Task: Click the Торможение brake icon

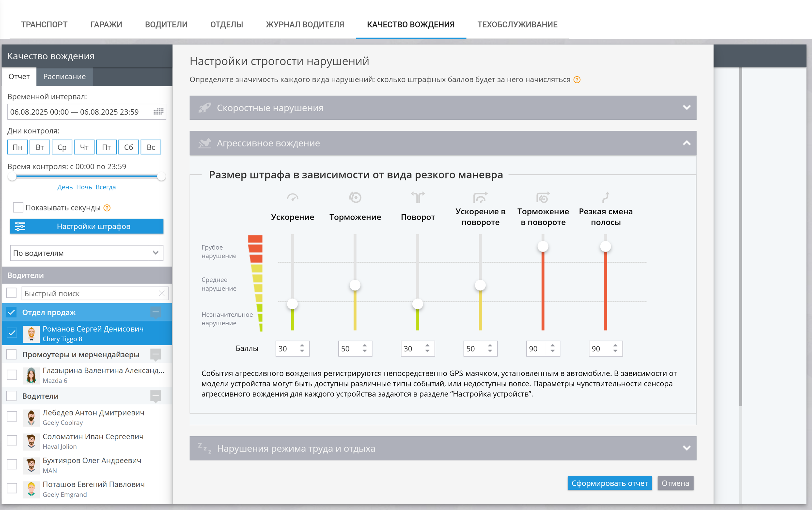Action: click(x=355, y=197)
